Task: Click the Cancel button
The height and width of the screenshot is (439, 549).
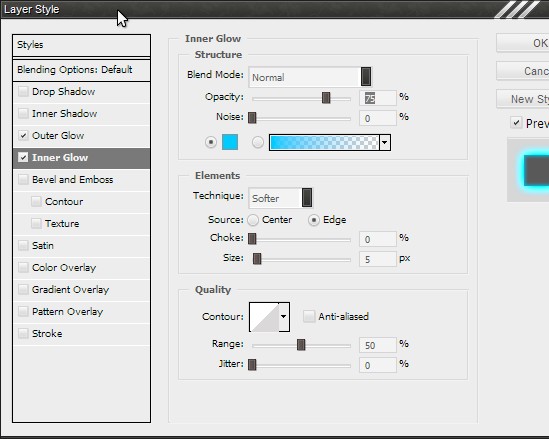Action: [x=523, y=71]
